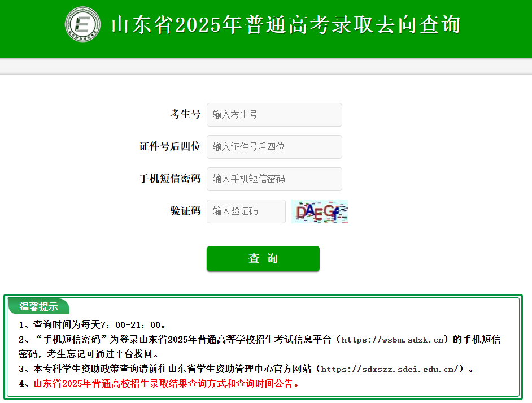Click the 考生号 field label
This screenshot has height=403, width=532.
185,114
